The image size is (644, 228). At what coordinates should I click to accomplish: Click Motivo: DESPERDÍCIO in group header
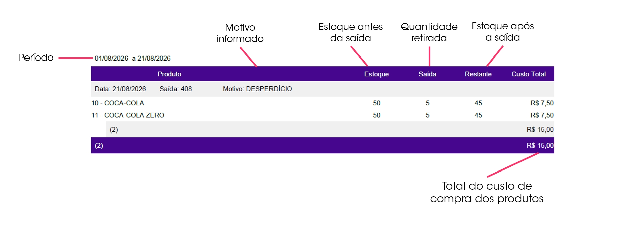click(257, 89)
